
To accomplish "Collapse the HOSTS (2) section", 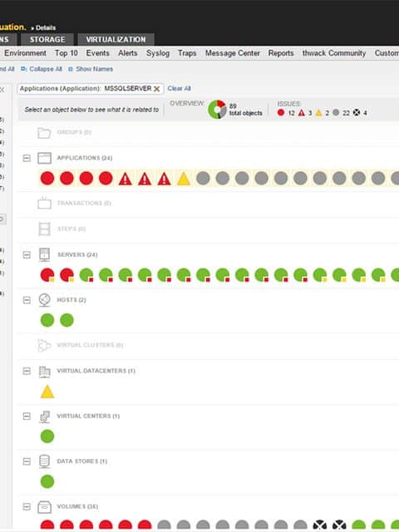I will pyautogui.click(x=27, y=300).
